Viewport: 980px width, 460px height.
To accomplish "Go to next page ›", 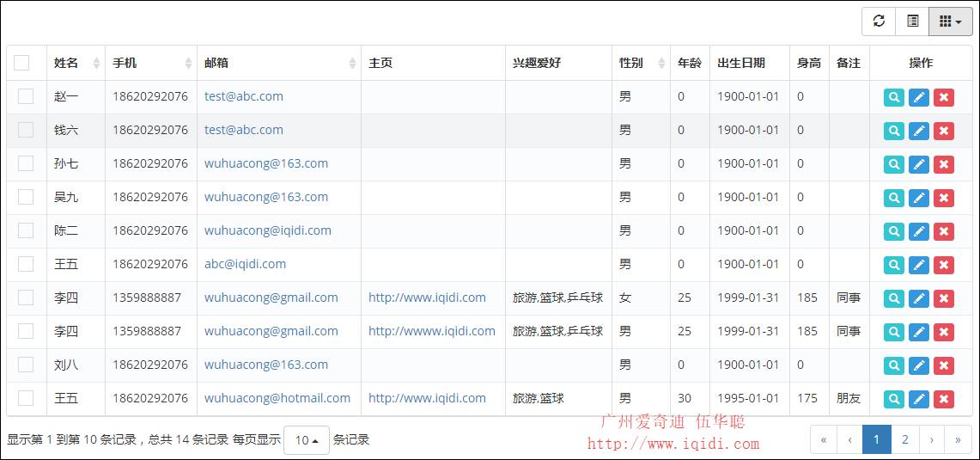I will pyautogui.click(x=931, y=439).
